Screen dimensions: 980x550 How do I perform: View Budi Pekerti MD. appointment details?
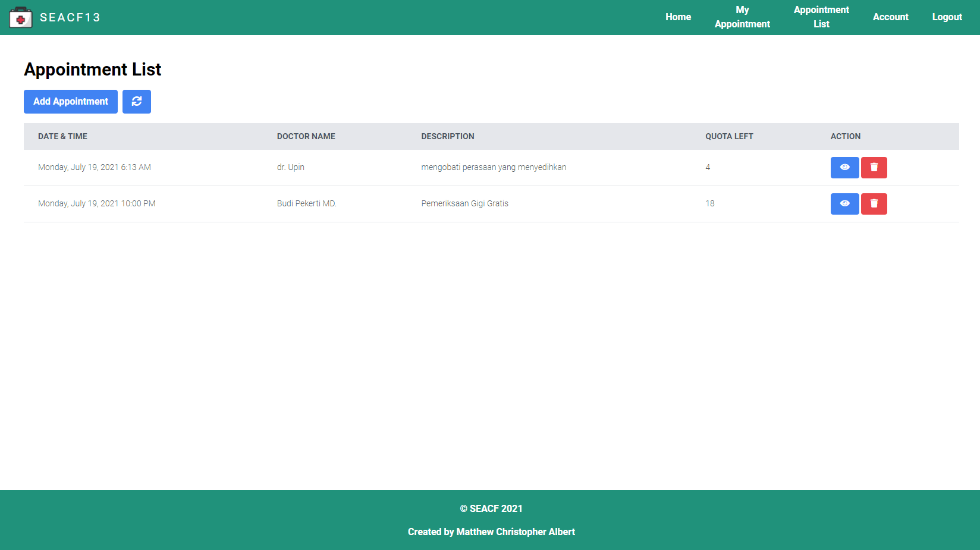coord(844,204)
